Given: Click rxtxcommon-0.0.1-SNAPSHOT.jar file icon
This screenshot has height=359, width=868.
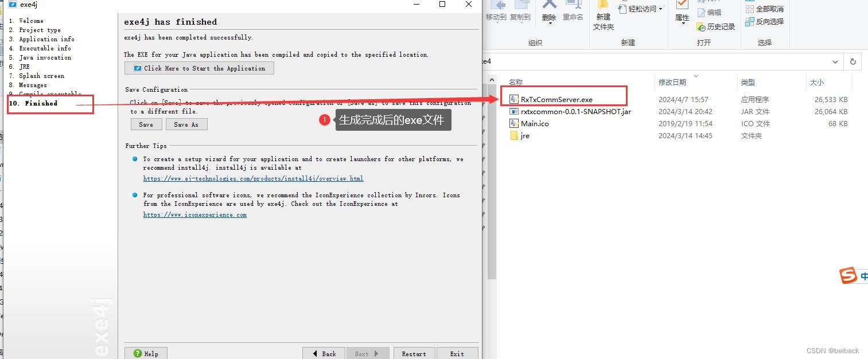Looking at the screenshot, I should pos(514,111).
